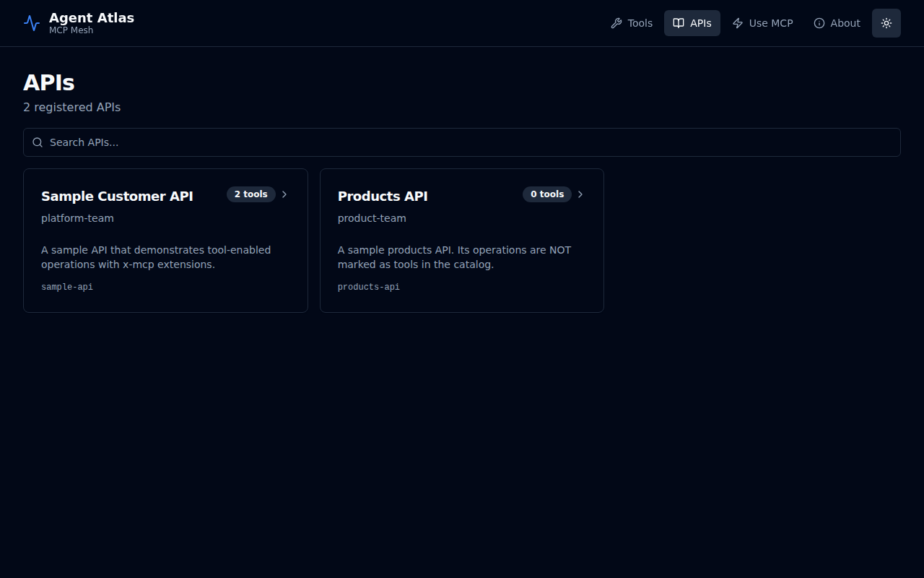This screenshot has height=578, width=924.
Task: Click into the Search APIs field
Action: point(462,142)
